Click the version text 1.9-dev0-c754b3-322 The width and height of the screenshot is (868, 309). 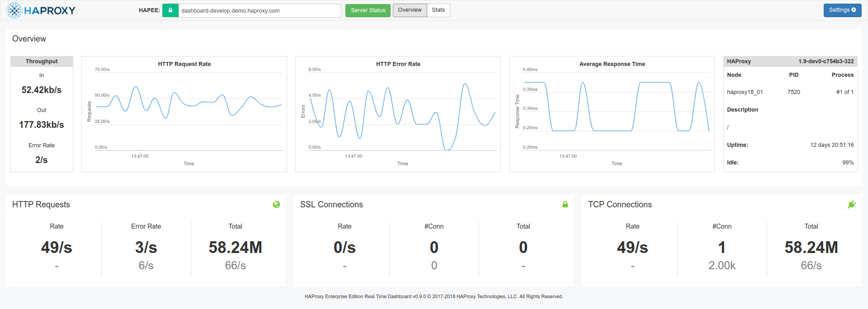pyautogui.click(x=826, y=61)
